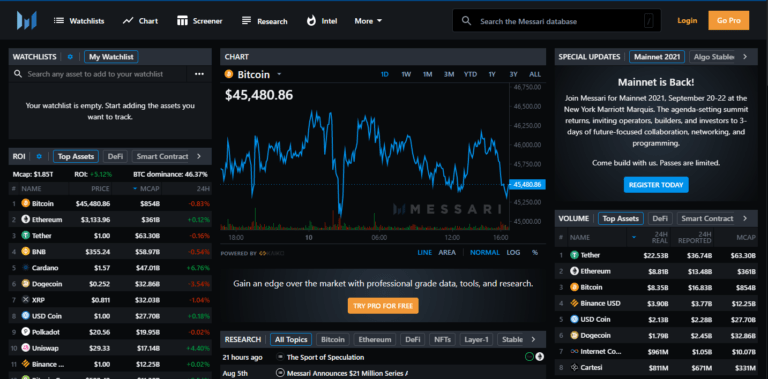Click the Screener table icon
Image resolution: width=768 pixels, height=379 pixels.
point(183,21)
